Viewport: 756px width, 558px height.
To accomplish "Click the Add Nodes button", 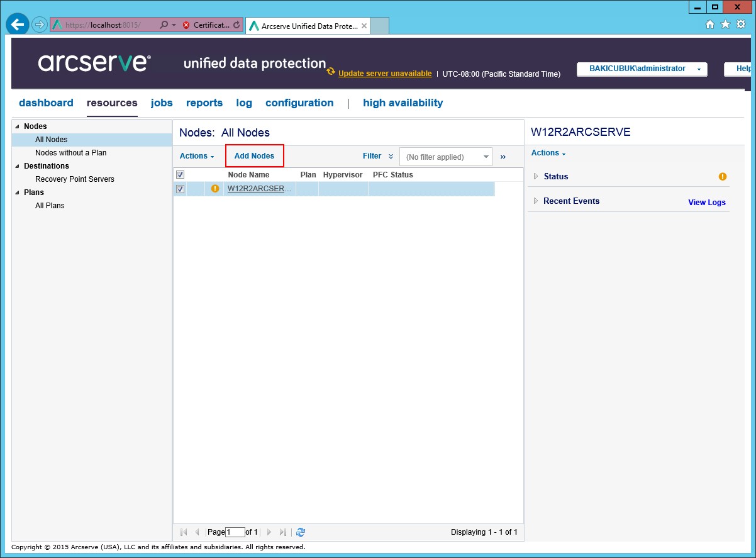I will 254,156.
